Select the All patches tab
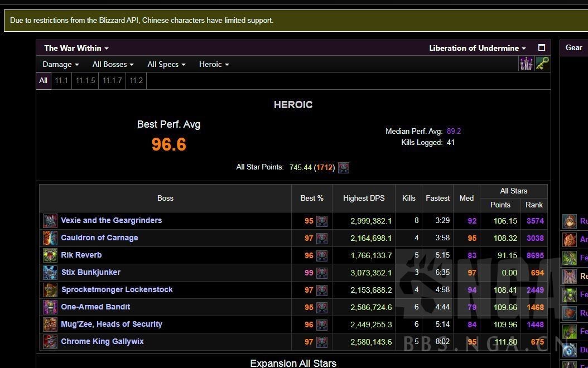The image size is (588, 368). 43,80
